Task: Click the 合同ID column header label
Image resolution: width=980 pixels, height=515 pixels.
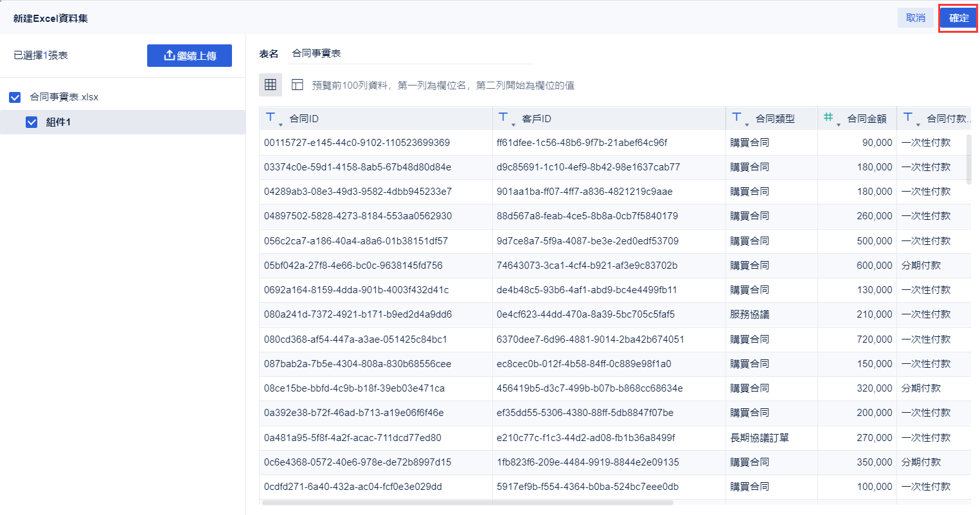Action: point(304,119)
